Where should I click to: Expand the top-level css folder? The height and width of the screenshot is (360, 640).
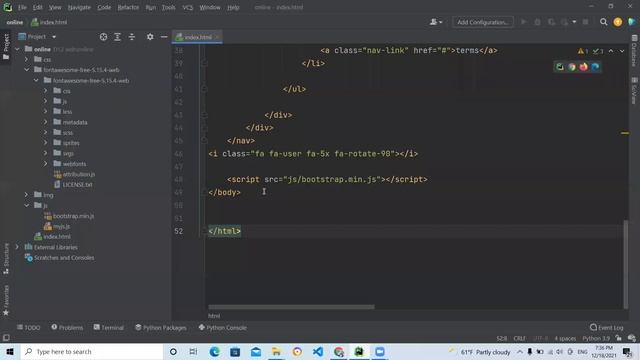tap(27, 60)
